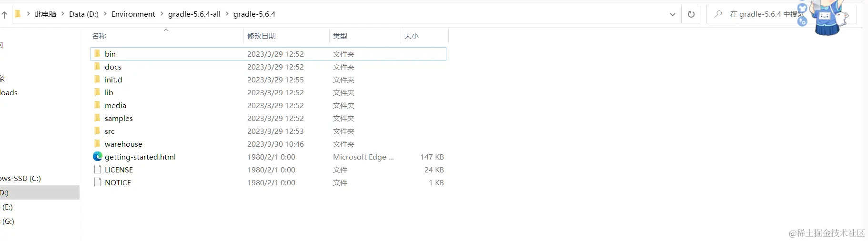Expand chevron after Environment in breadcrumb
The image size is (868, 241).
tap(162, 14)
